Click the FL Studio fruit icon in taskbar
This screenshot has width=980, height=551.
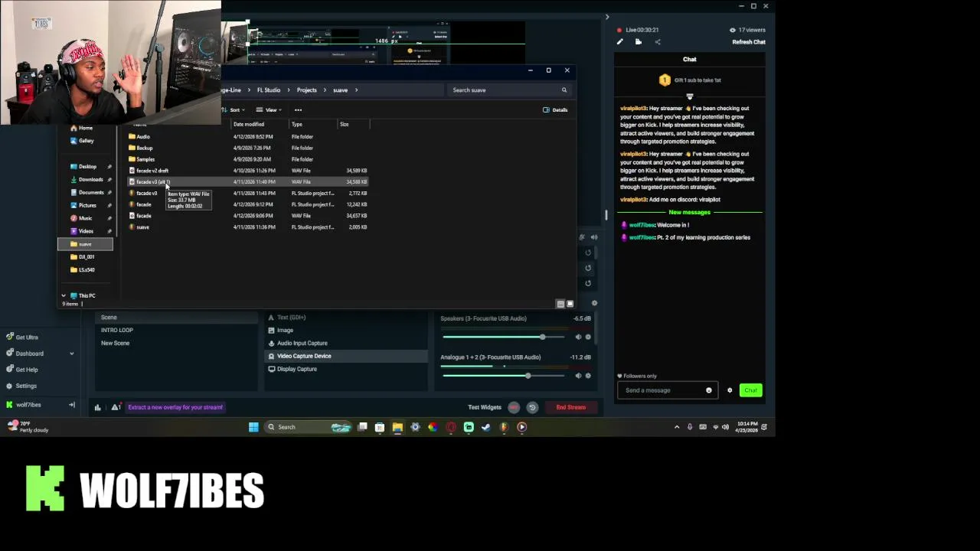tap(504, 427)
